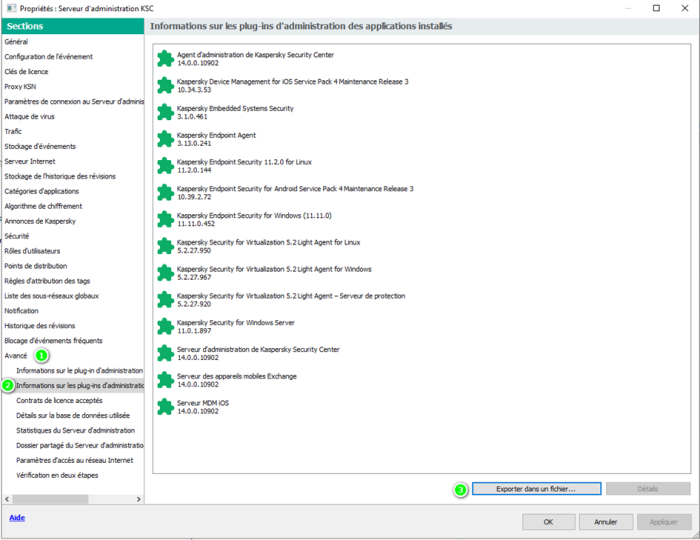Select Règles d'attribution des tags

pos(47,281)
